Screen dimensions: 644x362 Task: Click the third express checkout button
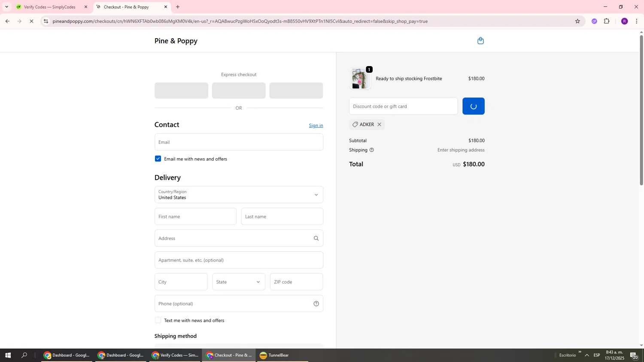click(296, 90)
